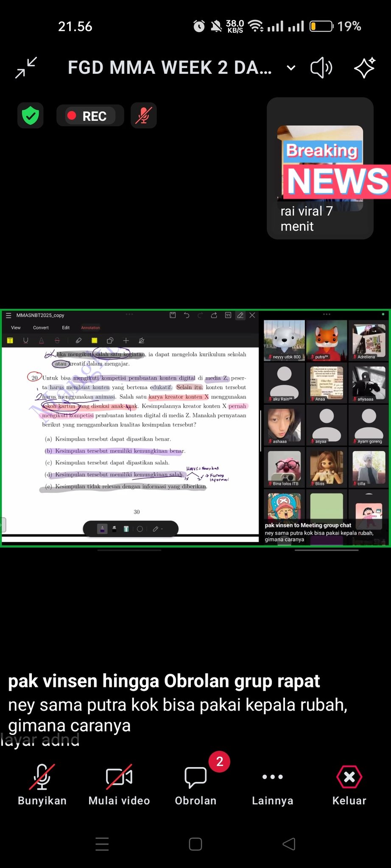Tap the battery 19% status indicator
Viewport: 391px width, 868px height.
335,26
